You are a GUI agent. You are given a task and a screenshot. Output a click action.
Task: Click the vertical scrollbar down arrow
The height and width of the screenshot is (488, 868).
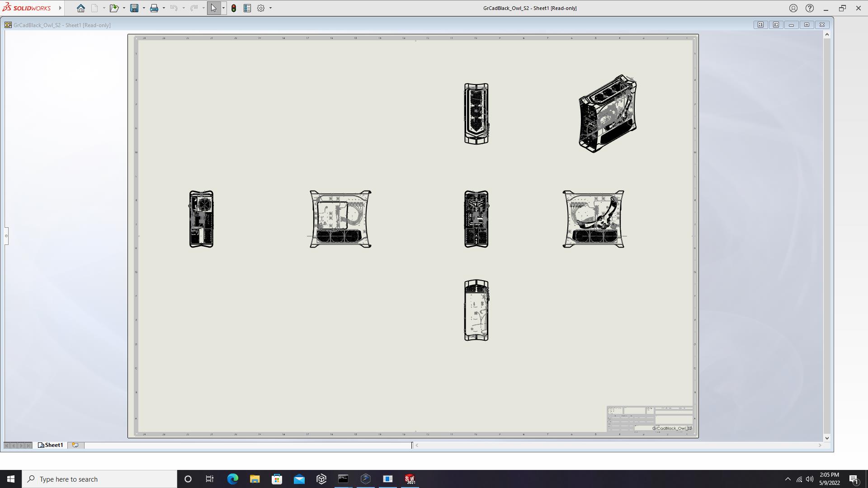click(827, 438)
